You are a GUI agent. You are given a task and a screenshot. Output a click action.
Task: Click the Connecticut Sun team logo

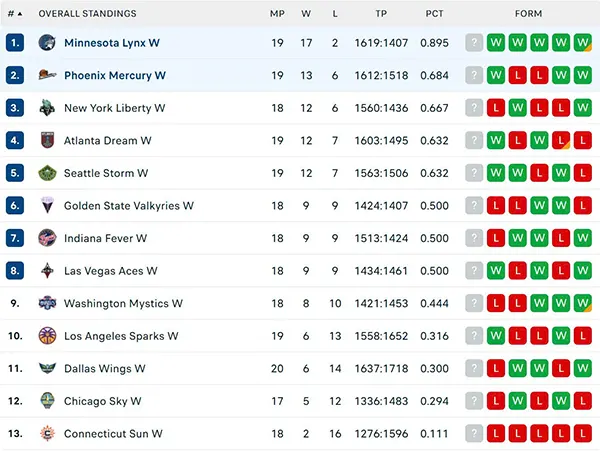pyautogui.click(x=47, y=433)
